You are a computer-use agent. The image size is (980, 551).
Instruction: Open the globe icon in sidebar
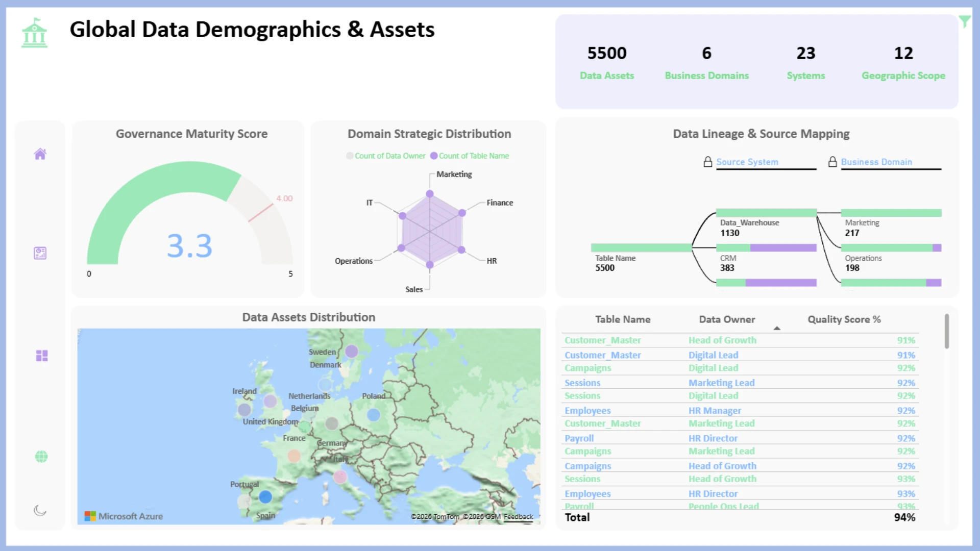pos(41,457)
